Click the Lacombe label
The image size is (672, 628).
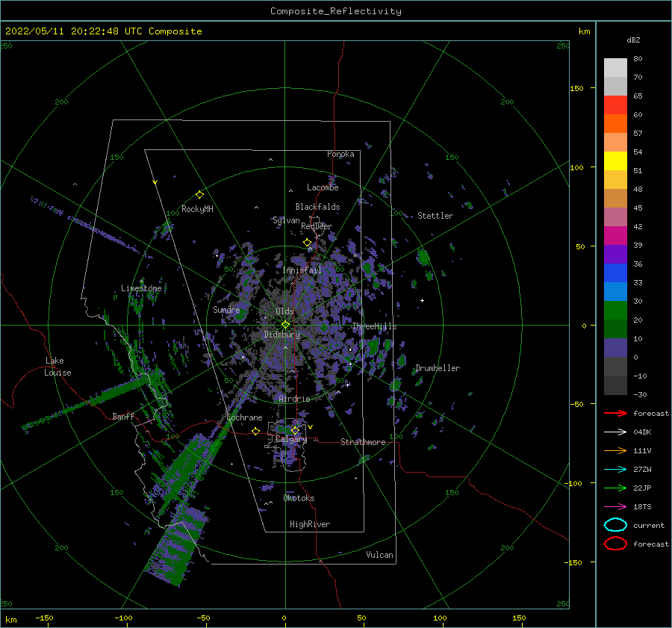(x=323, y=187)
